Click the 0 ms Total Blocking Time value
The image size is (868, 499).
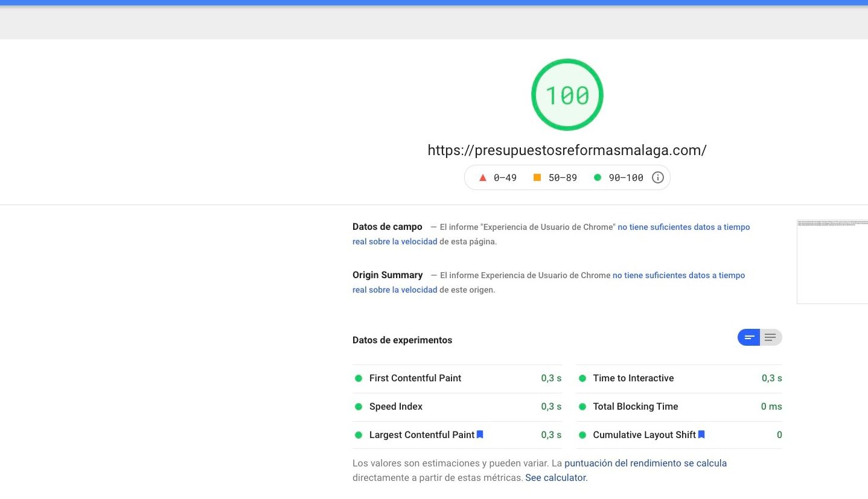[x=771, y=407]
